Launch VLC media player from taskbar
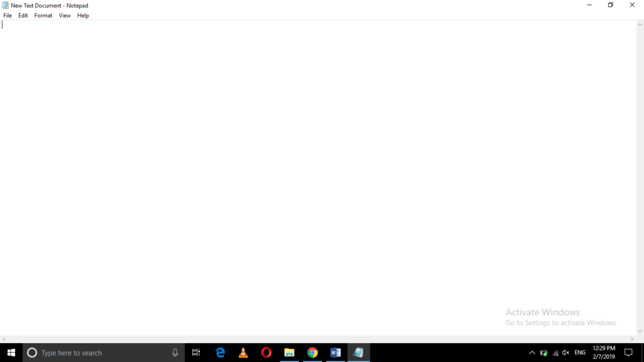 coord(243,353)
